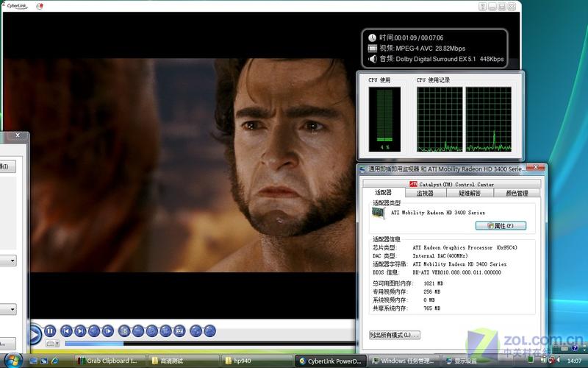Close the partially hidden left dialog
588x368 pixels.
(18, 135)
